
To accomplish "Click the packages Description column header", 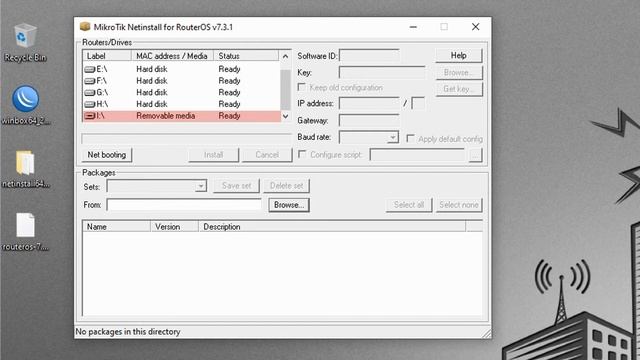I will click(x=332, y=227).
